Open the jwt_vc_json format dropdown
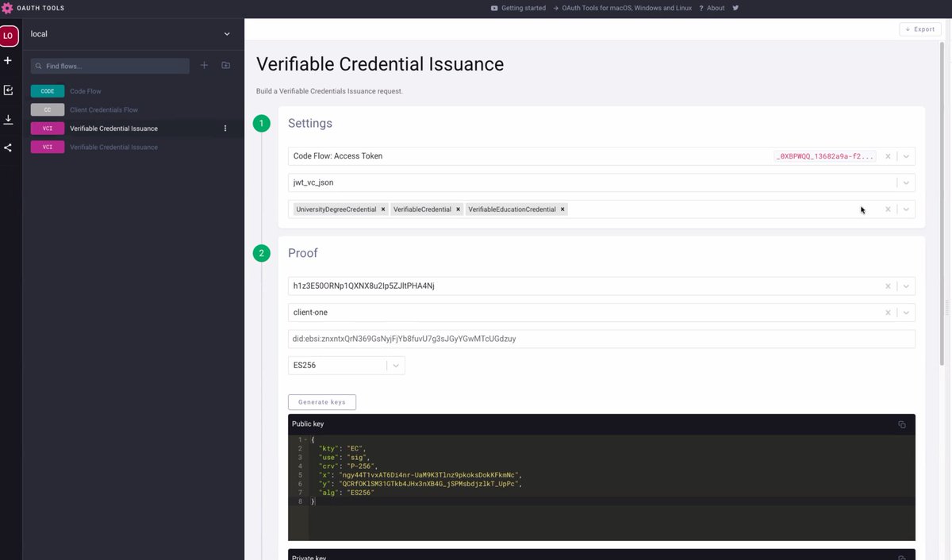The image size is (952, 560). [905, 182]
